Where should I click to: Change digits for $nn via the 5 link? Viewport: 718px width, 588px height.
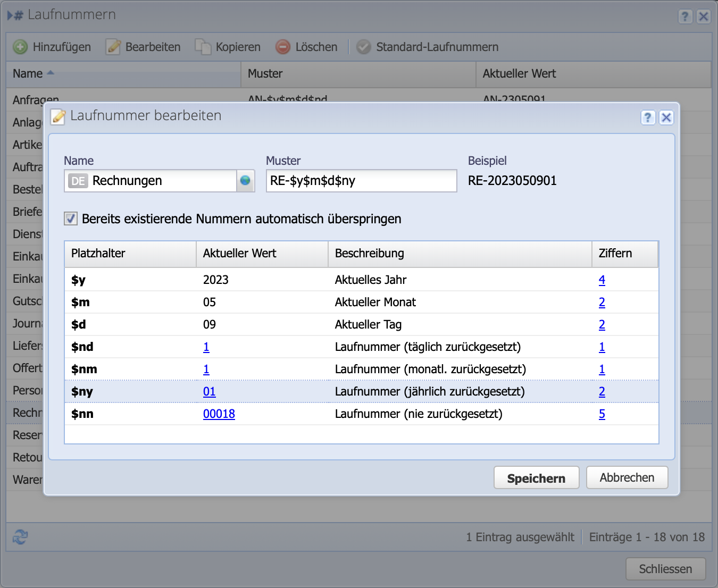[602, 414]
